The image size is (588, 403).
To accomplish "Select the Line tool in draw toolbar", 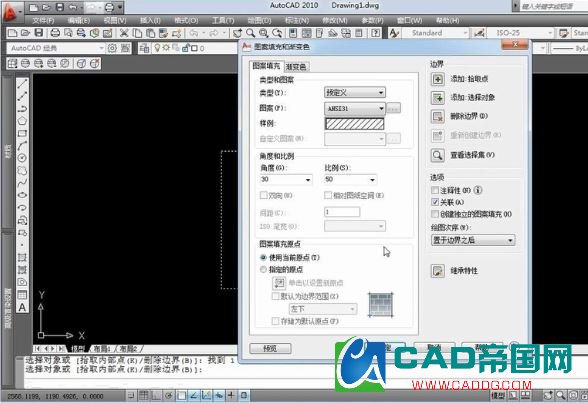I will pyautogui.click(x=22, y=84).
